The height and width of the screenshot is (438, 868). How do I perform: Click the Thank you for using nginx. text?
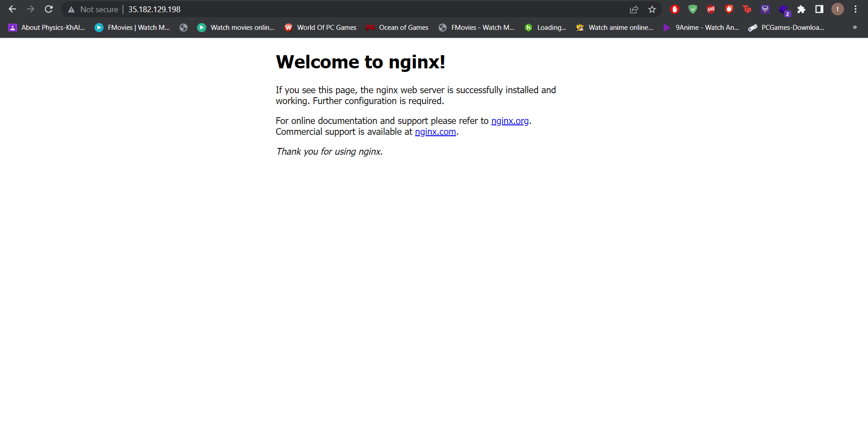330,152
